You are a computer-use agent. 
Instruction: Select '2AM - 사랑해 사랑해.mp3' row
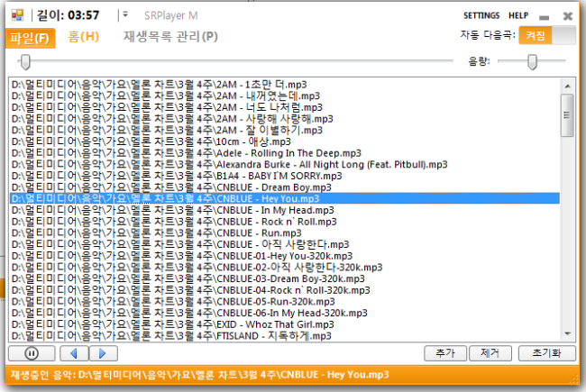click(x=284, y=119)
